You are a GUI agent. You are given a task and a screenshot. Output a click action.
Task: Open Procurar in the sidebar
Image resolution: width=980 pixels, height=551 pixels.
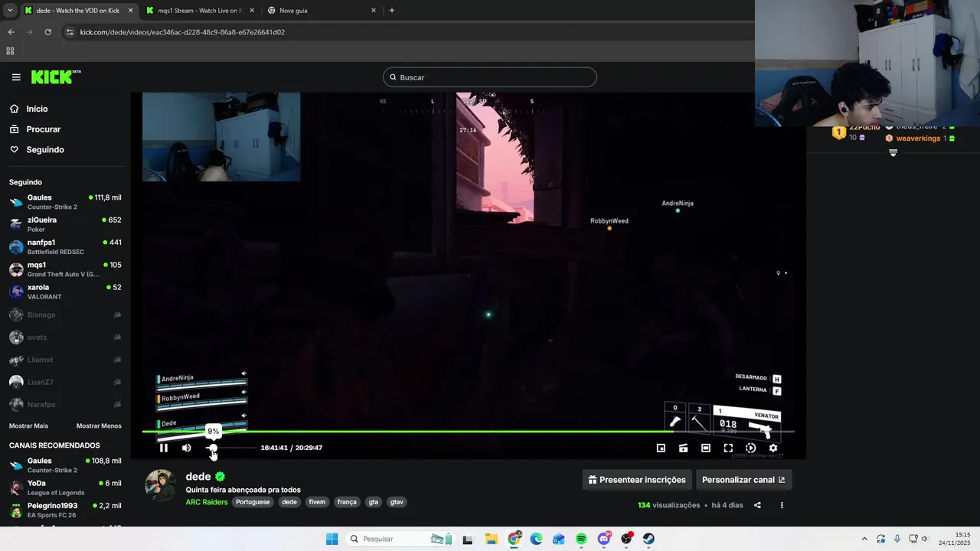coord(43,129)
